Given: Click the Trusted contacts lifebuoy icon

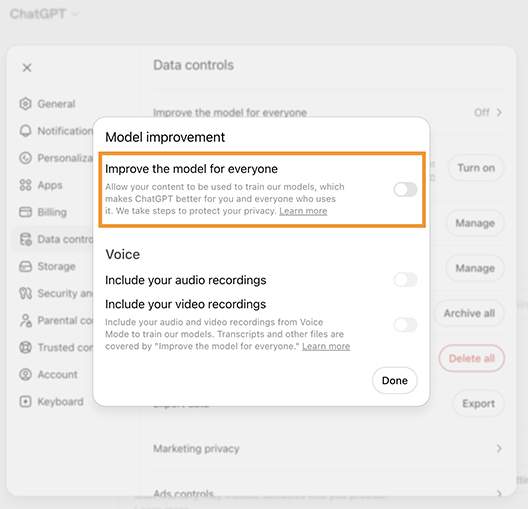Looking at the screenshot, I should click(x=26, y=347).
